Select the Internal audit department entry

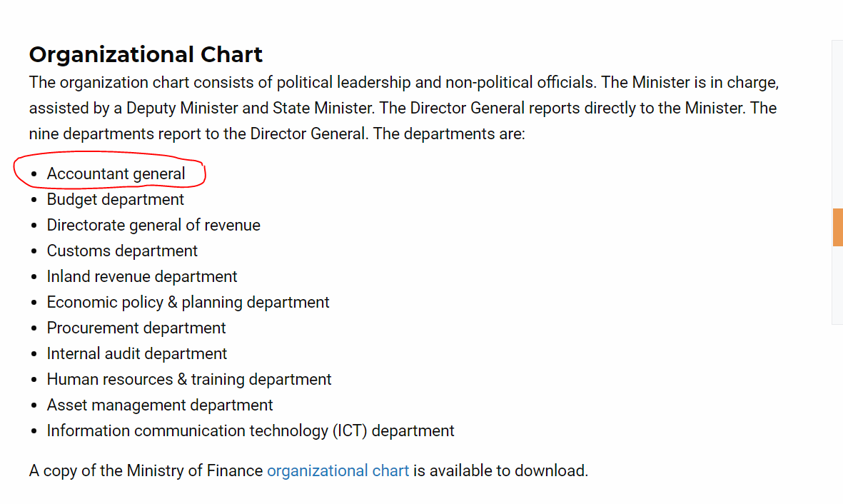(136, 354)
